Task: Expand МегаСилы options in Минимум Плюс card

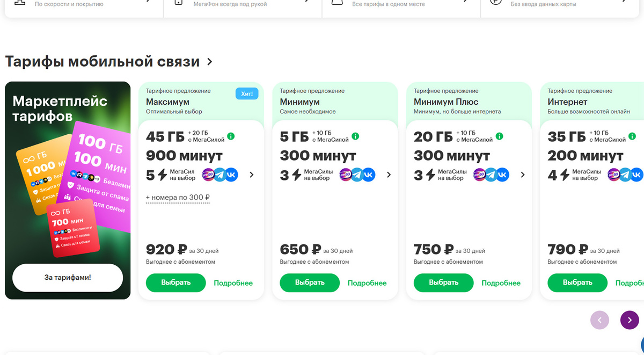Action: [523, 175]
